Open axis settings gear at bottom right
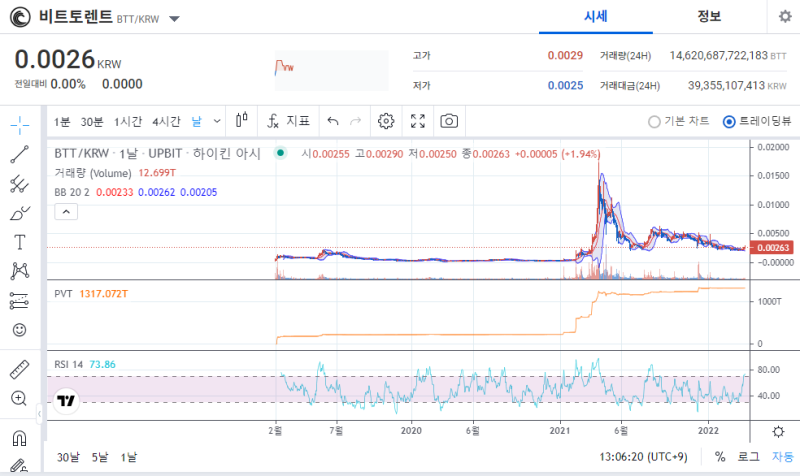This screenshot has width=800, height=476. [778, 432]
